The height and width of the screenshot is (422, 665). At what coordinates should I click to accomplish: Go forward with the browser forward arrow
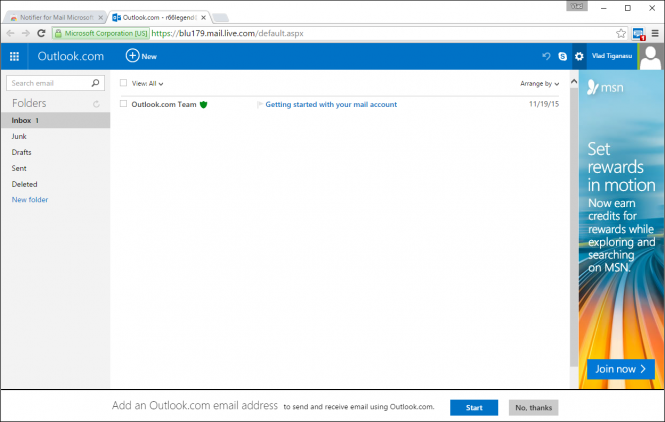26,33
